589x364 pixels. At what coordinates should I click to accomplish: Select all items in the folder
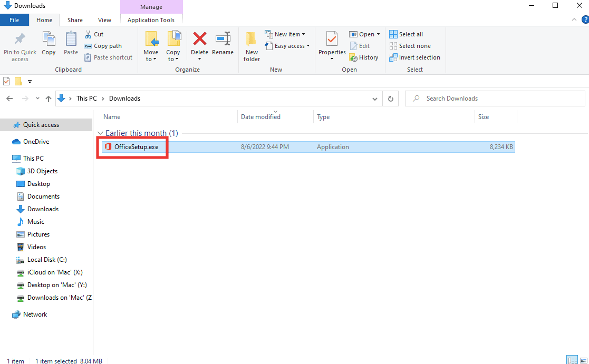coord(406,34)
